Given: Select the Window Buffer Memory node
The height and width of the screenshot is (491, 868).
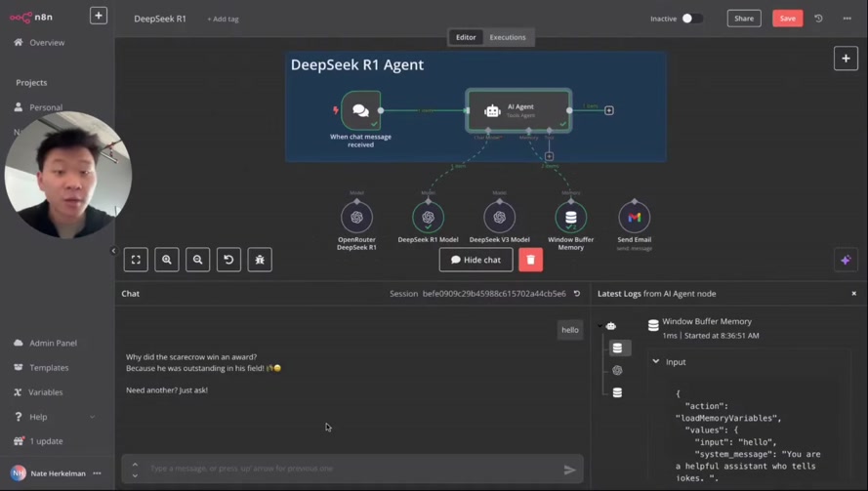Looking at the screenshot, I should (x=571, y=217).
